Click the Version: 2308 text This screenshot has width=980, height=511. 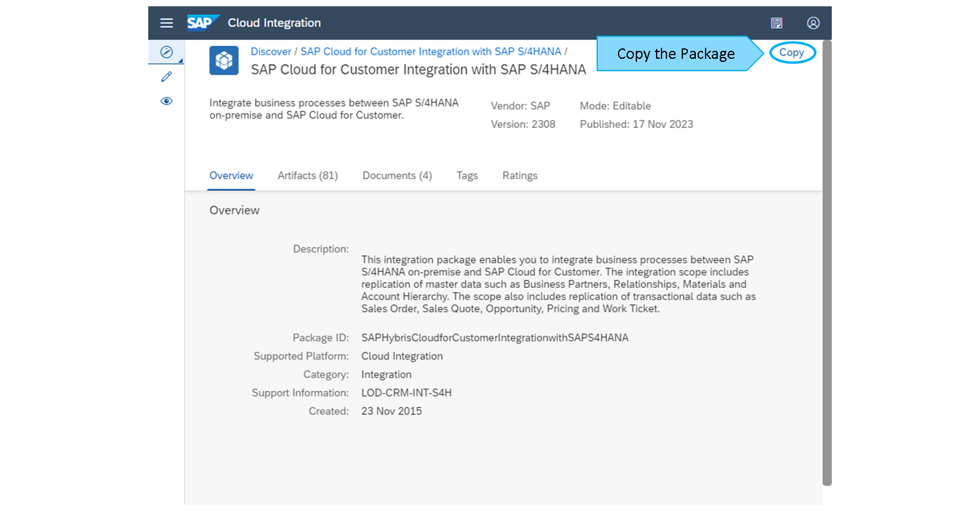click(x=523, y=124)
